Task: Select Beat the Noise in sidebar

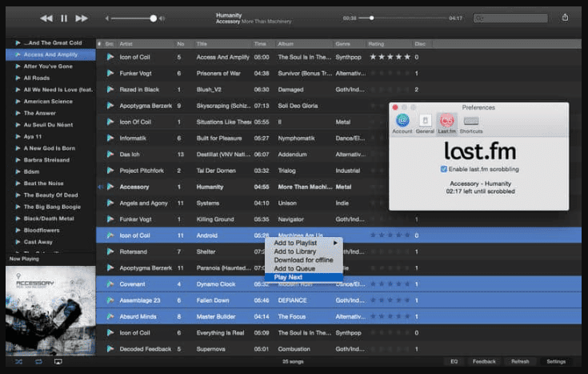Action: 43,183
